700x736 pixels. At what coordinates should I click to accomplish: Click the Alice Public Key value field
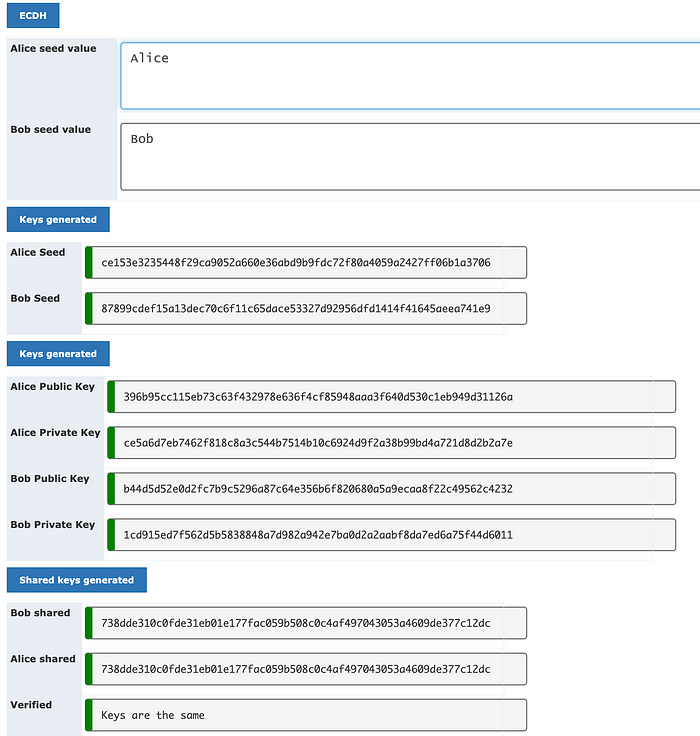[x=391, y=397]
